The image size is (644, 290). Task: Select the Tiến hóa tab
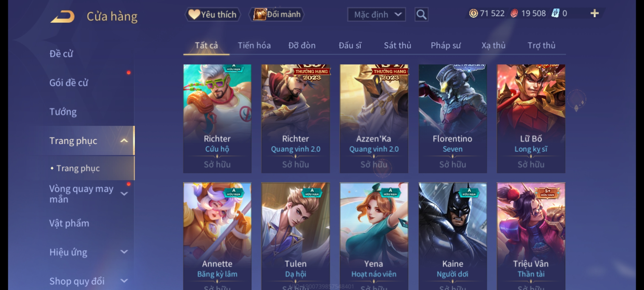[254, 45]
